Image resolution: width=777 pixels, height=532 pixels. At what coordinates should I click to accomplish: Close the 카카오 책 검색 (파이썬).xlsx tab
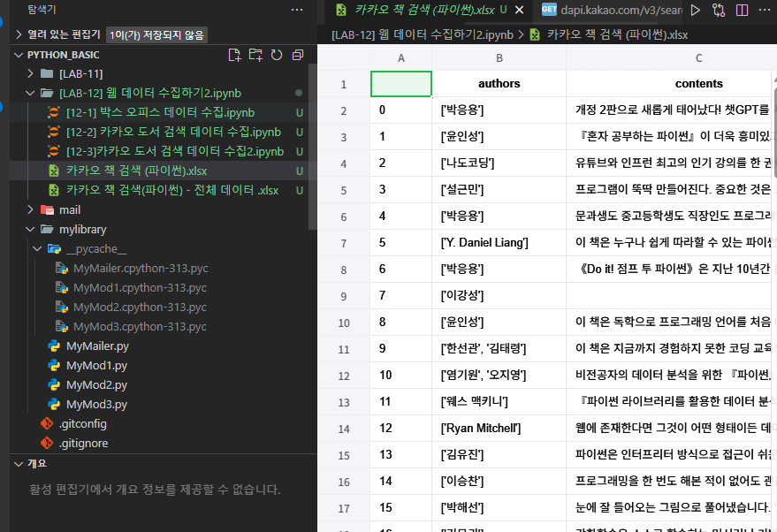coord(519,10)
